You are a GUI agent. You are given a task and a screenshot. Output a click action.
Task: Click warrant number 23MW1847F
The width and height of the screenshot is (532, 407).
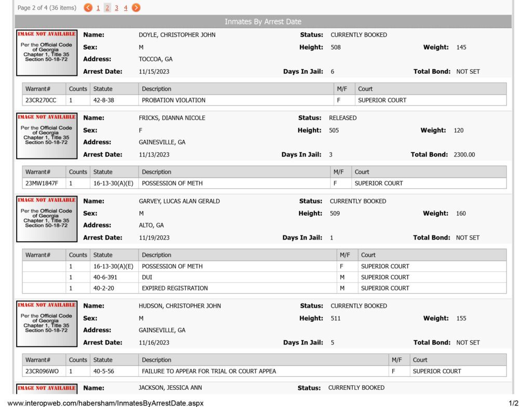tap(42, 183)
